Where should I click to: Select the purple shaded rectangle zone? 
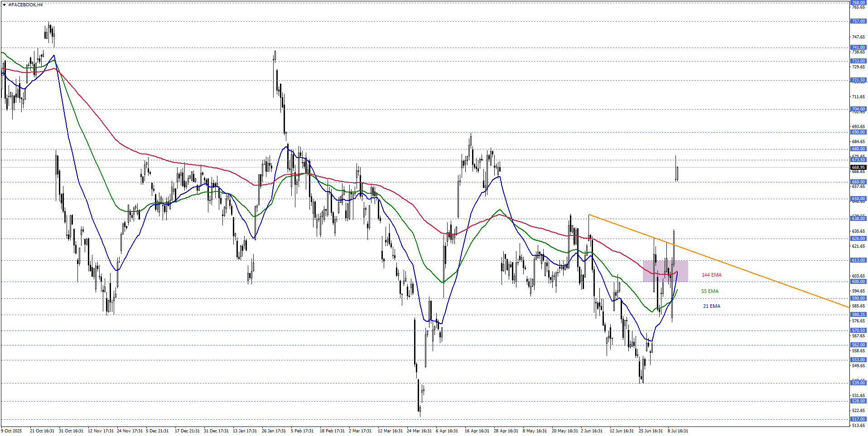[x=665, y=271]
